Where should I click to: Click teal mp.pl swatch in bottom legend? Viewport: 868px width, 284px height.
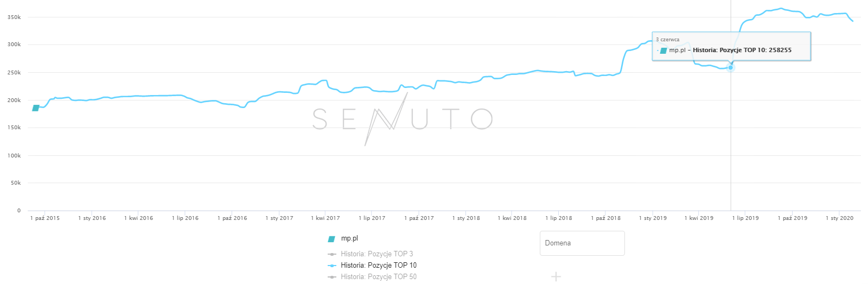(331, 239)
